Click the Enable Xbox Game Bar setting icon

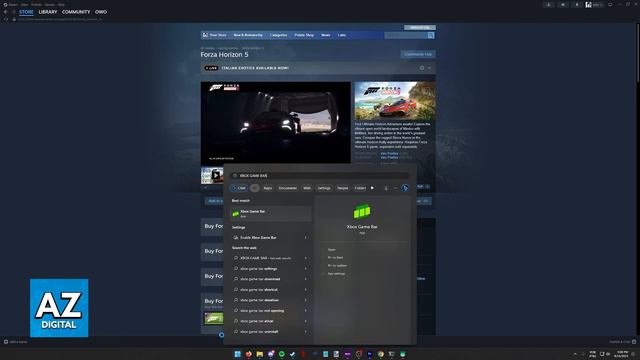(x=236, y=238)
